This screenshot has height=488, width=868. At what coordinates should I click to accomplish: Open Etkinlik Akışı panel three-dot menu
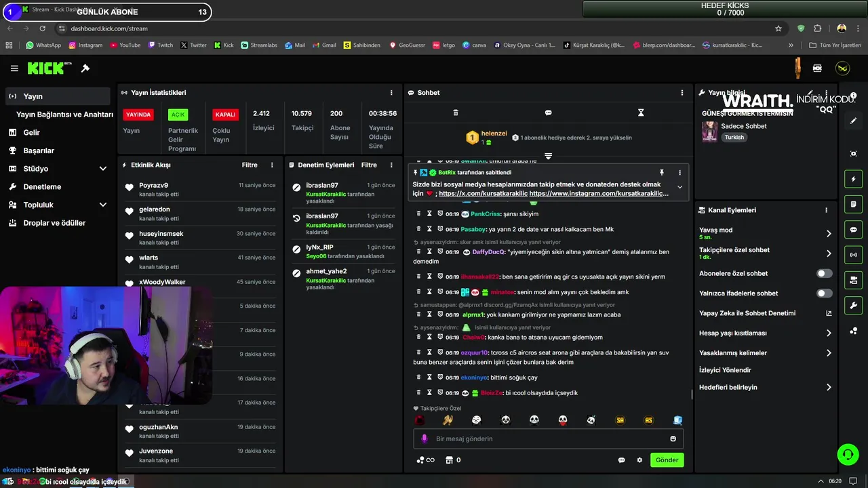pos(272,165)
